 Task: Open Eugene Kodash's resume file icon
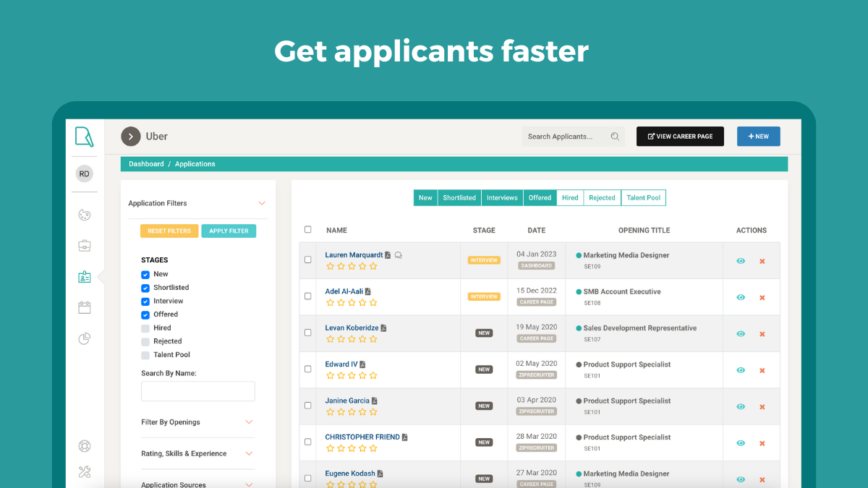(x=380, y=474)
